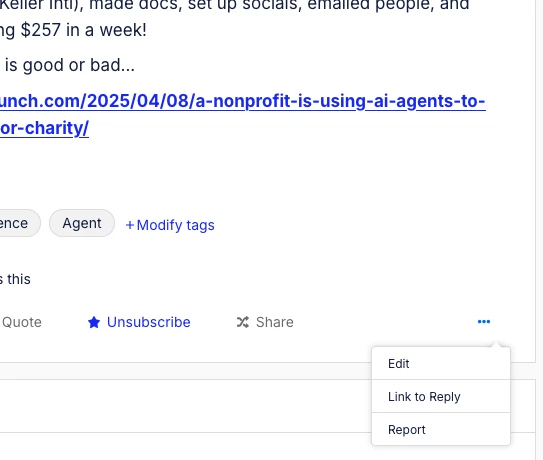
Task: Click the shuffle-arrows Share icon
Action: pos(243,322)
